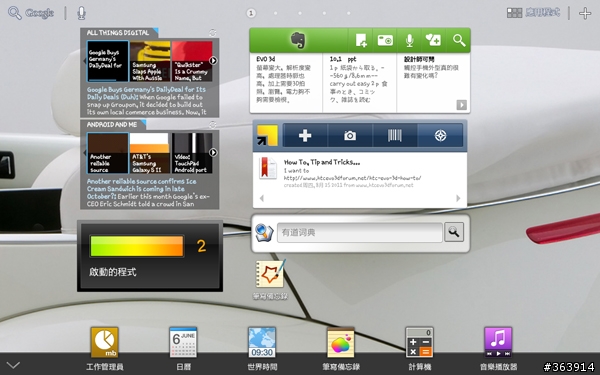Screen dimensions: 600x375
Task: Tap the Google search magnifier icon
Action: [x=15, y=13]
